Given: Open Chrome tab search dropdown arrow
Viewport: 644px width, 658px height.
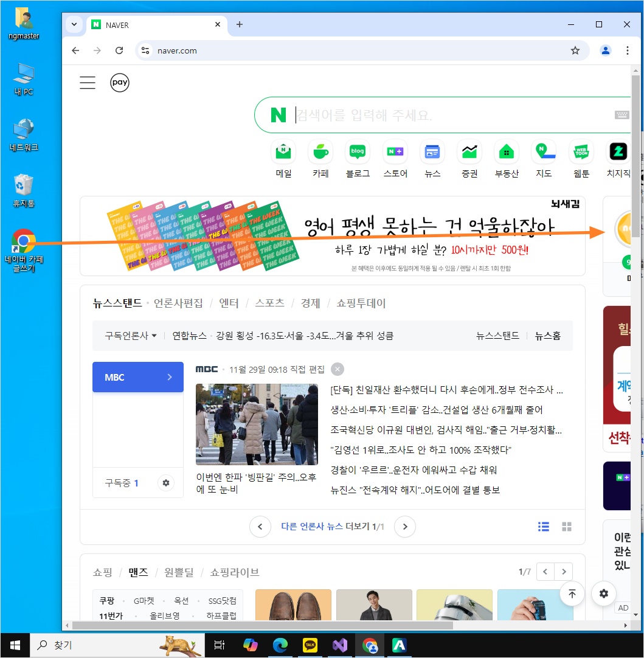Looking at the screenshot, I should (74, 24).
